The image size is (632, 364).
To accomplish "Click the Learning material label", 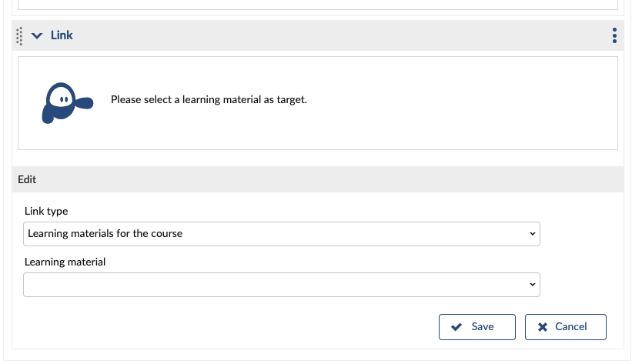I will [x=65, y=262].
